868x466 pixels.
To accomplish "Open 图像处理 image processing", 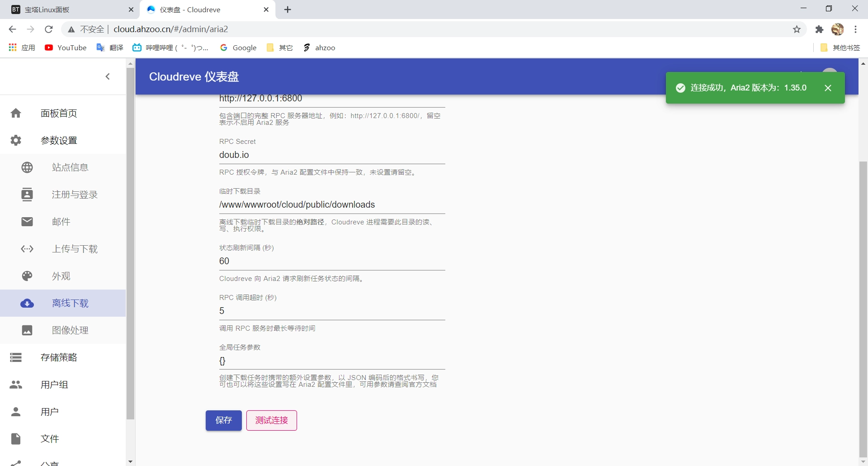I will pos(27,330).
